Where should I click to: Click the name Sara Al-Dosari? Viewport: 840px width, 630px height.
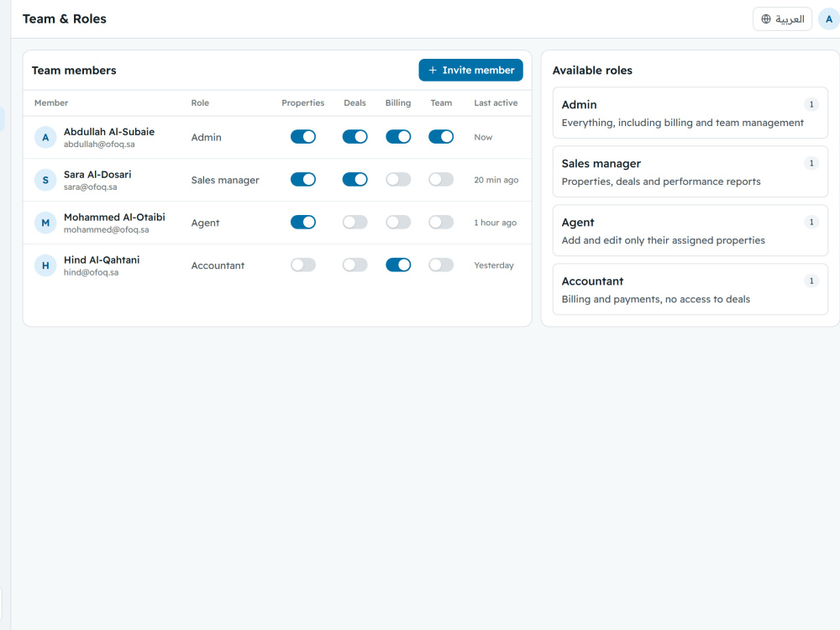(x=97, y=175)
